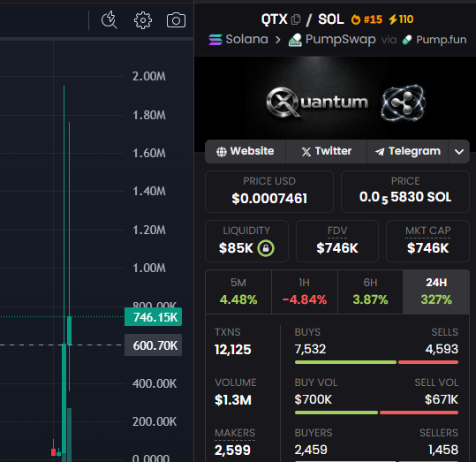Click the LIQUIDITY $85K box
This screenshot has height=462, width=476.
pyautogui.click(x=246, y=241)
